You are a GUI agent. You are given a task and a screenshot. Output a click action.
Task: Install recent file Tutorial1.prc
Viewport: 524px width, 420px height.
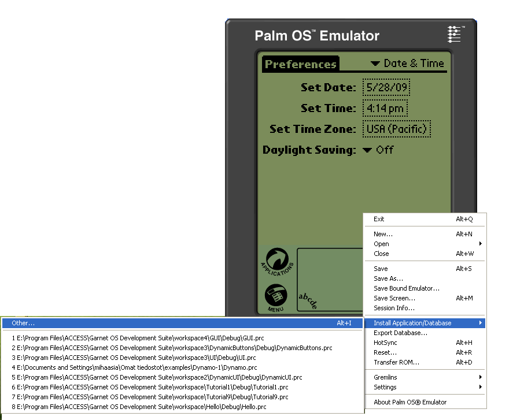(x=182, y=387)
